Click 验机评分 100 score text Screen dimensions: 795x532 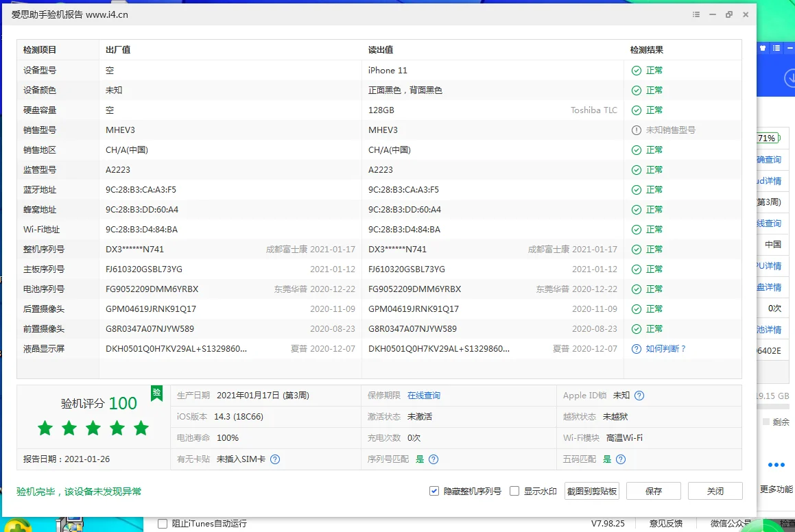[x=99, y=403]
